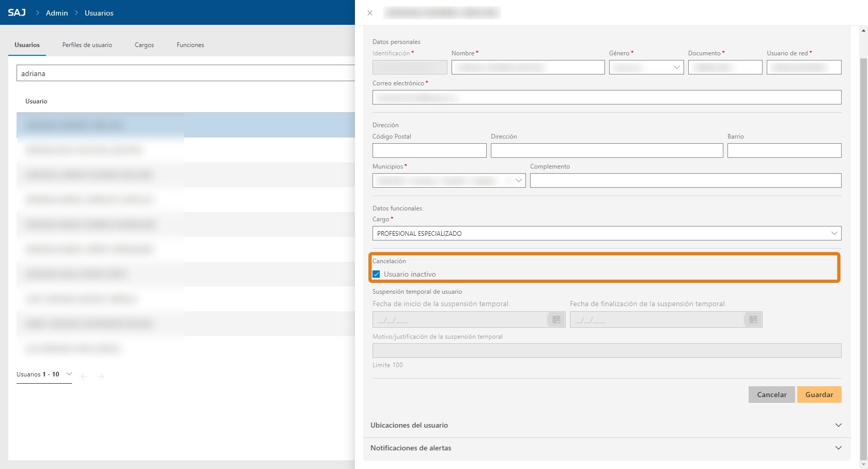Click the Nombre input field

[528, 67]
